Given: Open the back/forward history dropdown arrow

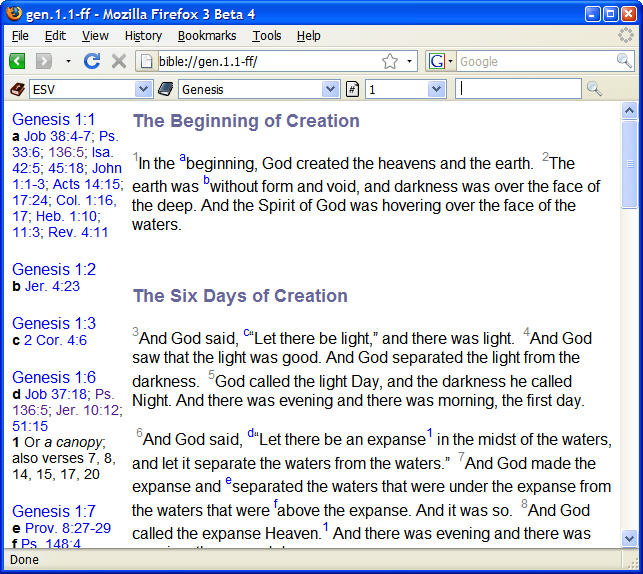Looking at the screenshot, I should coord(68,62).
